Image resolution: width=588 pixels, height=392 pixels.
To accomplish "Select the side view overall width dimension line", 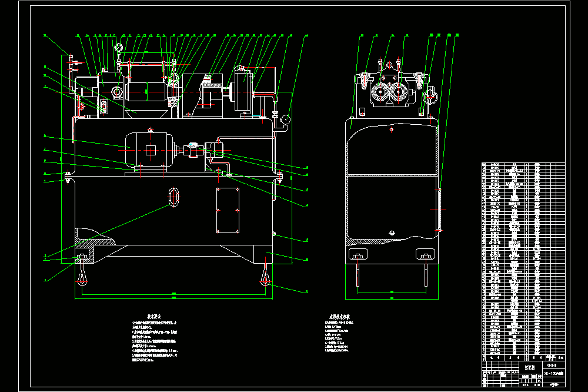I will coord(392,299).
